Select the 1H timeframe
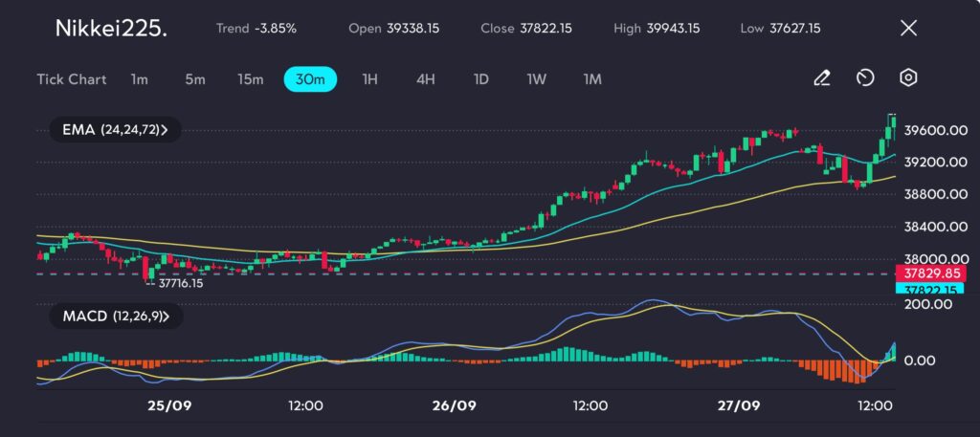The height and width of the screenshot is (437, 980). pyautogui.click(x=370, y=79)
